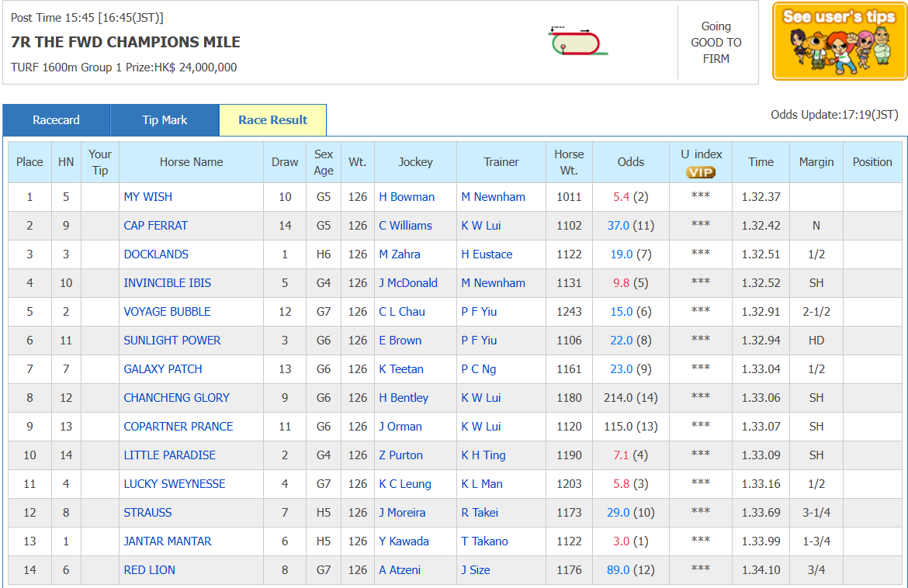The height and width of the screenshot is (588, 908).
Task: Click the Margin column header
Action: (x=816, y=162)
